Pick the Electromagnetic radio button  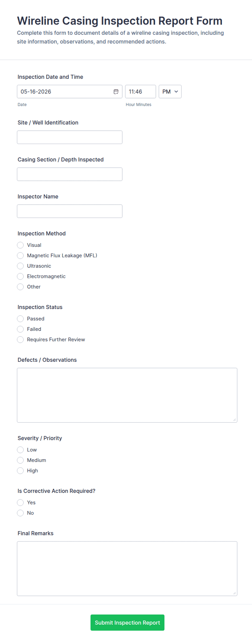click(x=20, y=276)
